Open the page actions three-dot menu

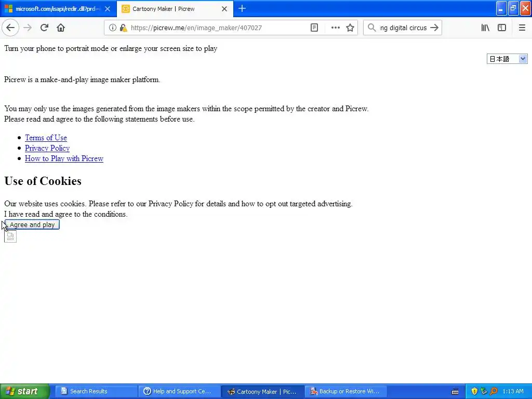pos(335,28)
